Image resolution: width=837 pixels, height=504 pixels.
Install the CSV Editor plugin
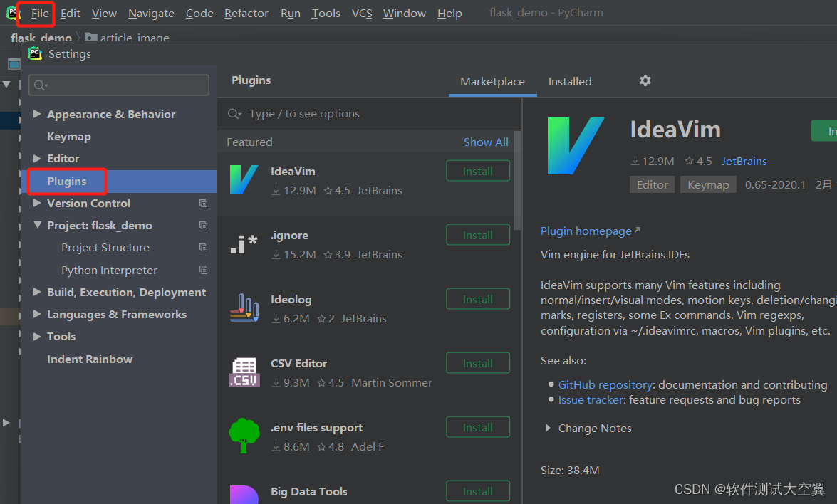(478, 362)
